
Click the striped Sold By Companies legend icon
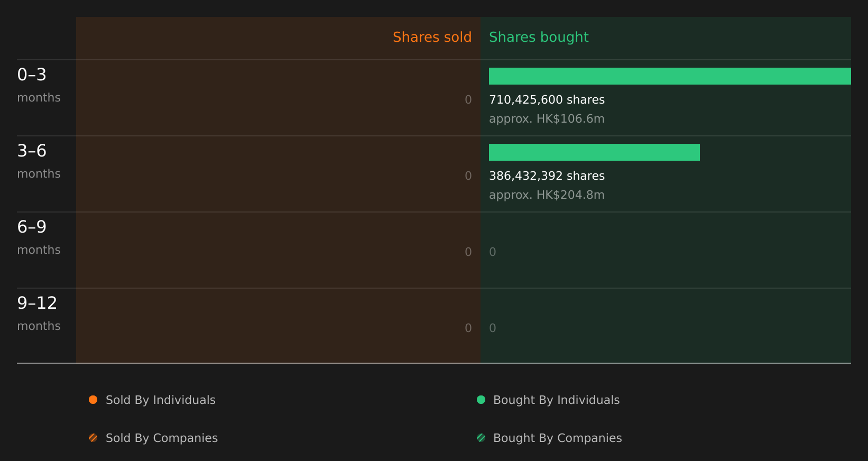[93, 438]
